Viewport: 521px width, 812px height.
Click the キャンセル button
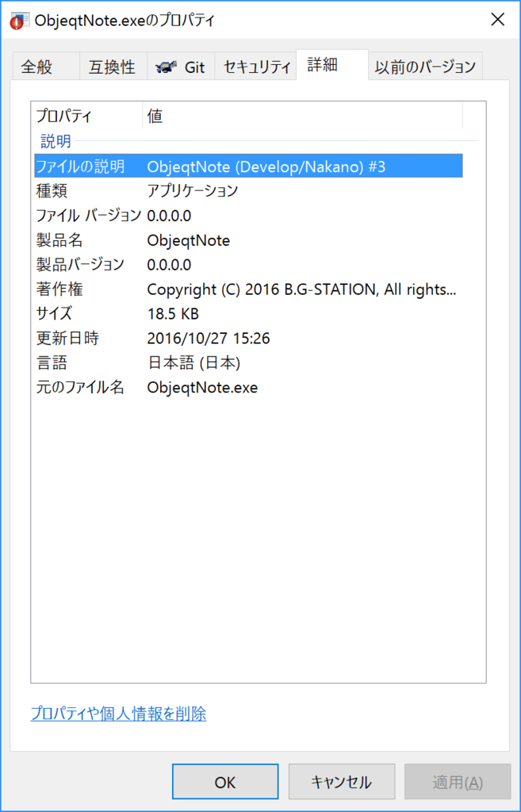coord(341,782)
